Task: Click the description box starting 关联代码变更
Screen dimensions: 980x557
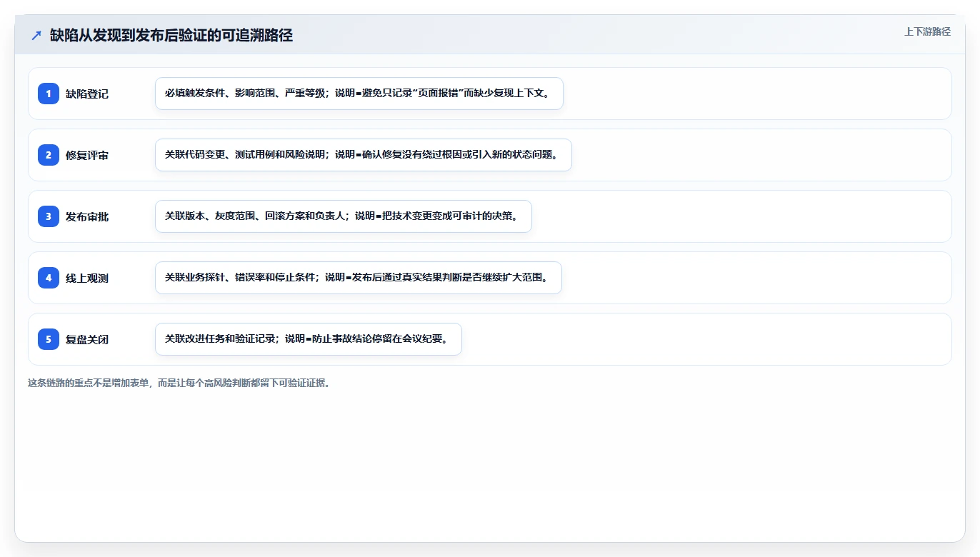Action: (364, 155)
